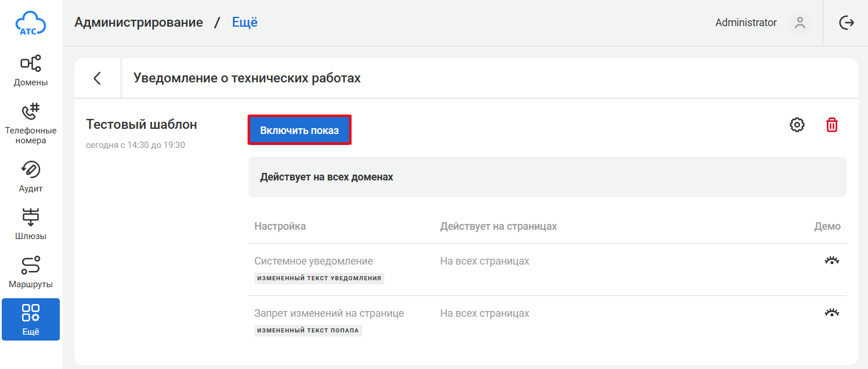Click the Administrator username label
Image resolution: width=868 pixels, height=369 pixels.
[745, 23]
